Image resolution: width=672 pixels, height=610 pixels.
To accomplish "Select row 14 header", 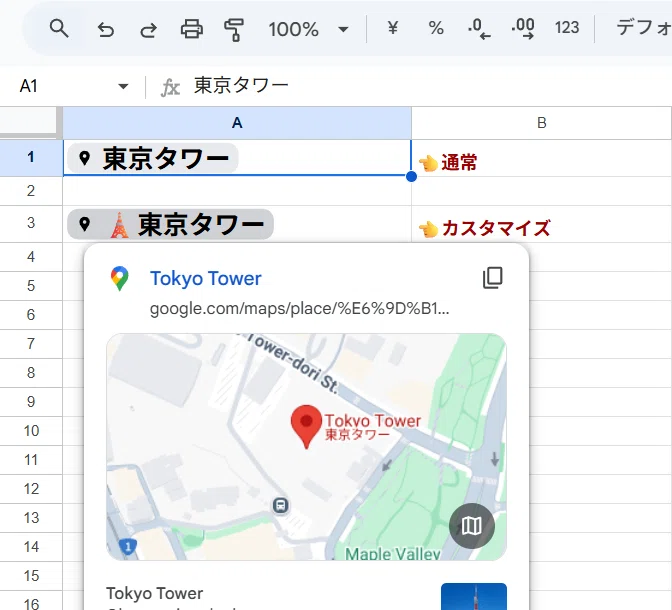I will [31, 547].
